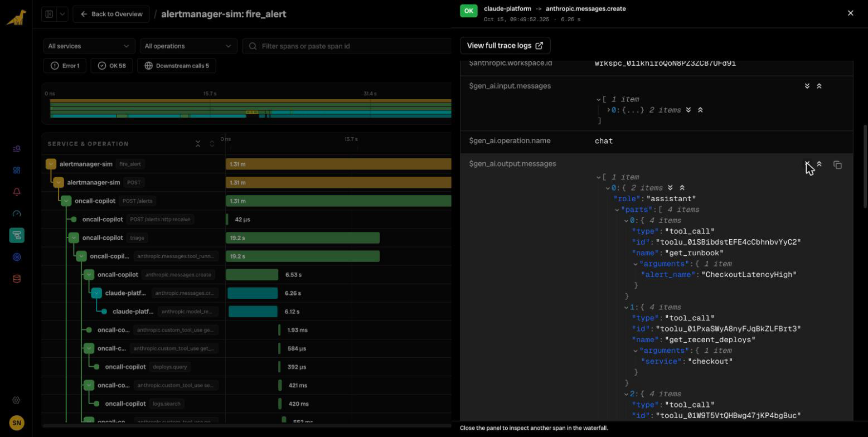Collapse the alertmanager-sim fire_alert span
Image resolution: width=868 pixels, height=437 pixels.
point(51,164)
